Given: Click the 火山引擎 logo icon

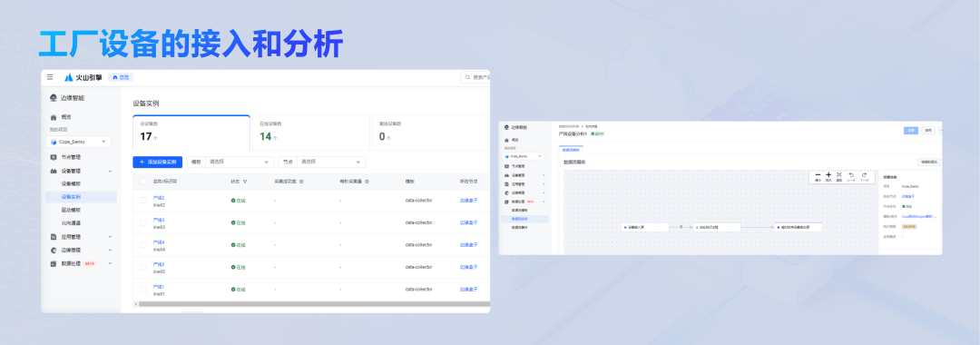Looking at the screenshot, I should click(69, 77).
